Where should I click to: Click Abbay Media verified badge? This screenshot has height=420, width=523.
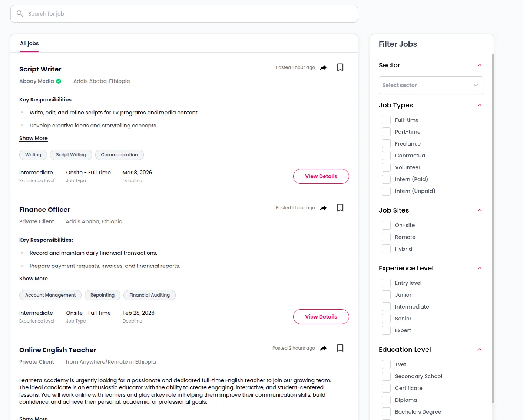point(59,81)
